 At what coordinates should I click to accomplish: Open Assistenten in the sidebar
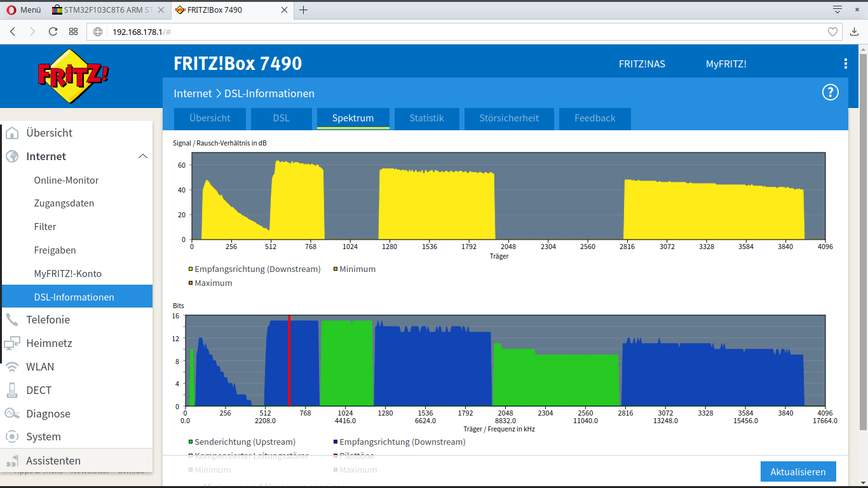53,461
